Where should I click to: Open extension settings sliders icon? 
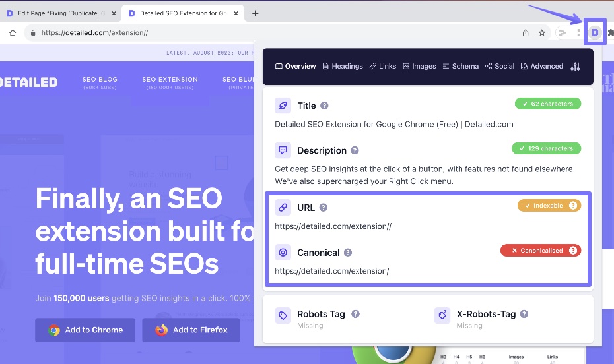tap(575, 67)
